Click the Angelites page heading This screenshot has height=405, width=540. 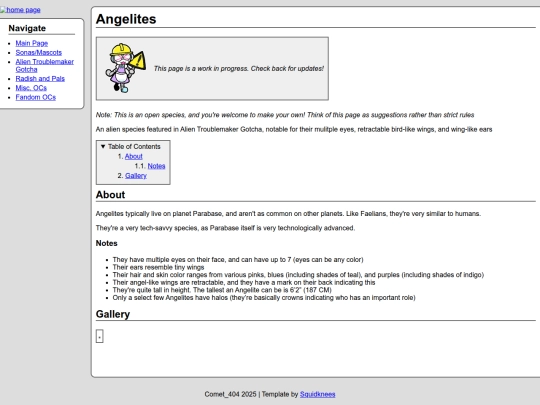[x=126, y=19]
